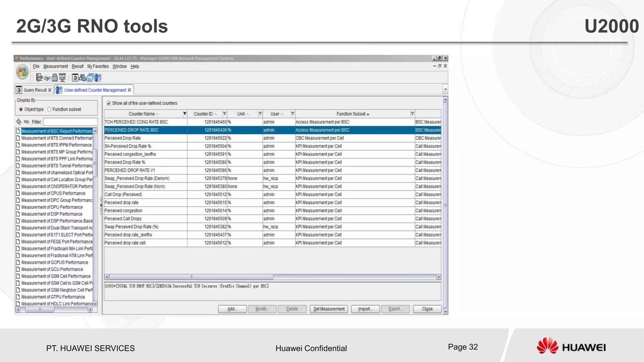Open the File menu
Screen dimensions: 644x362
click(x=36, y=66)
